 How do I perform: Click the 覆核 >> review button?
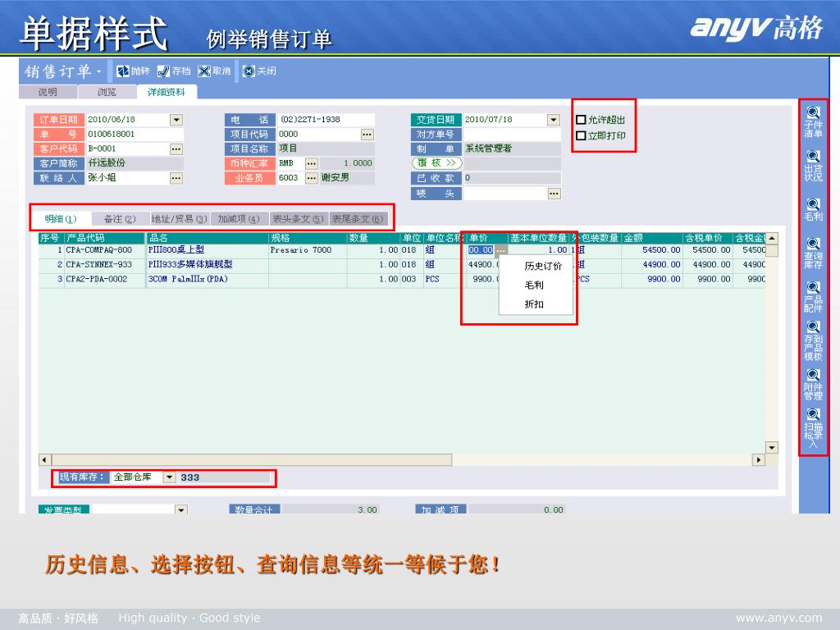coord(437,163)
